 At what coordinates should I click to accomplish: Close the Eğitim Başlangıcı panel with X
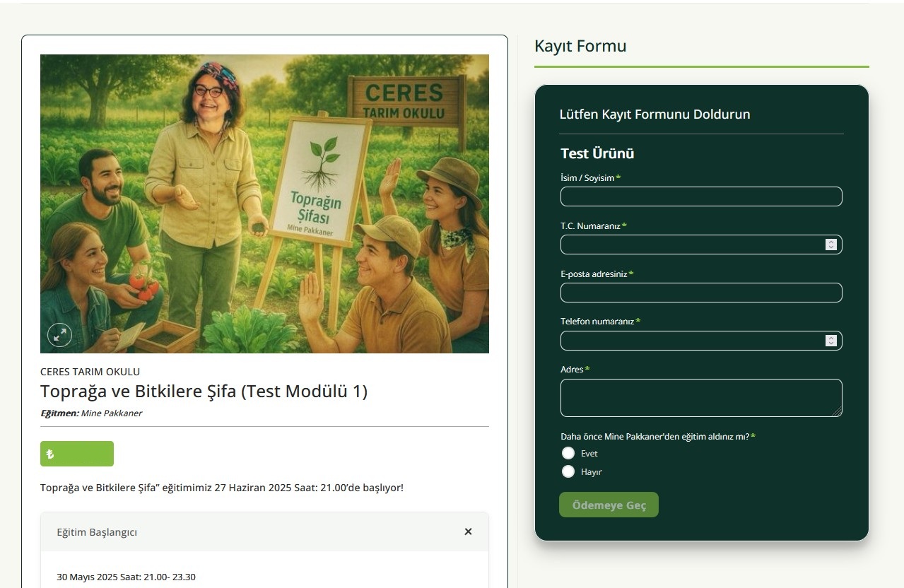click(468, 531)
